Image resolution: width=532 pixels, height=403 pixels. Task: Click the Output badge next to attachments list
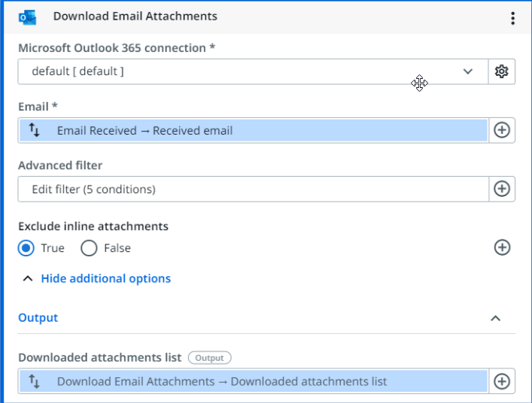pyautogui.click(x=210, y=358)
